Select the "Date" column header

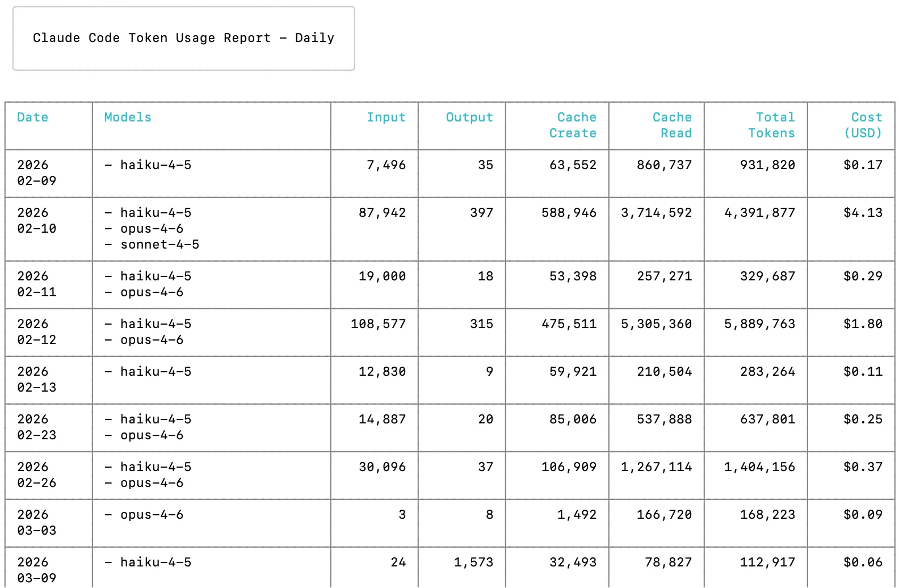32,117
